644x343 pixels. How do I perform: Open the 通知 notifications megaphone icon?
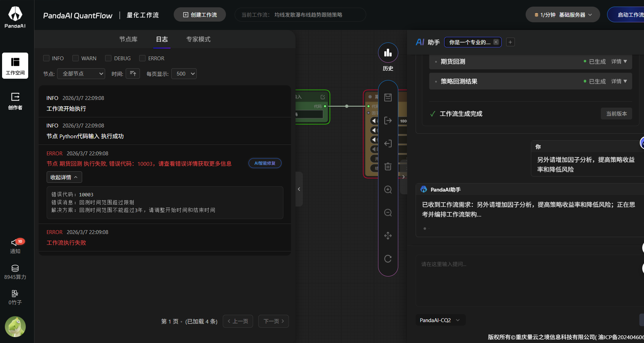(15, 243)
